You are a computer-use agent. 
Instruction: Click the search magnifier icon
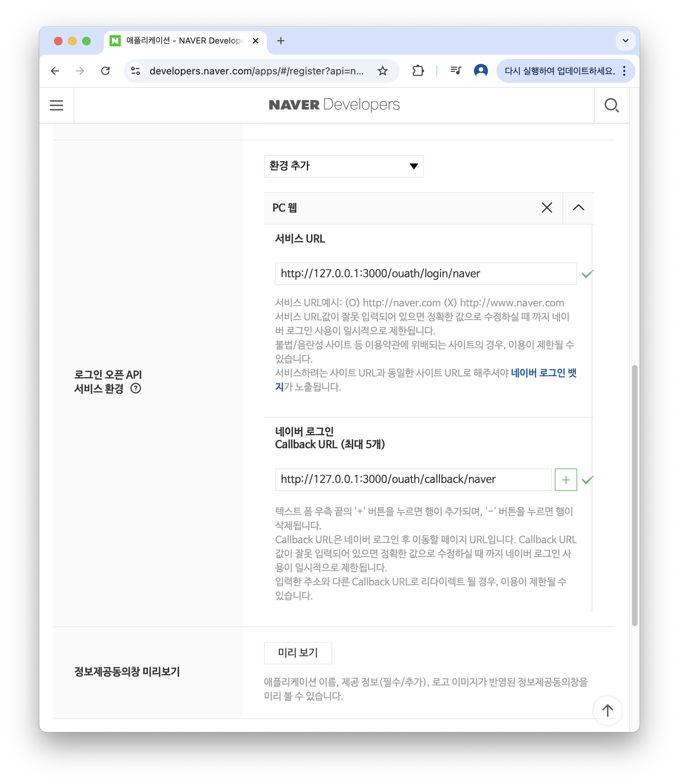point(611,105)
